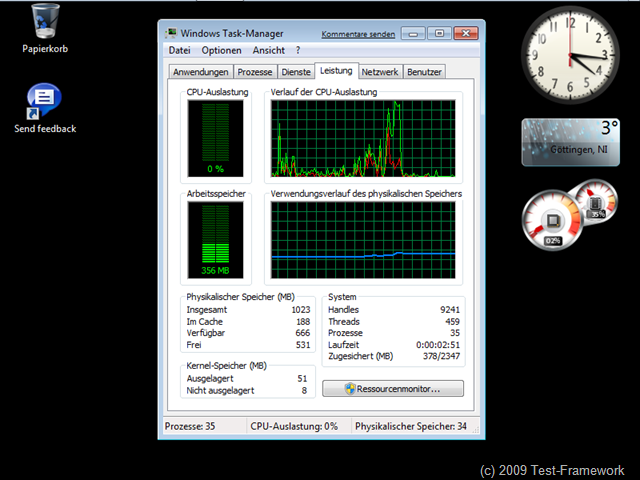Click the CPU meter gauge showing 02%
The width and height of the screenshot is (640, 480).
tap(552, 220)
